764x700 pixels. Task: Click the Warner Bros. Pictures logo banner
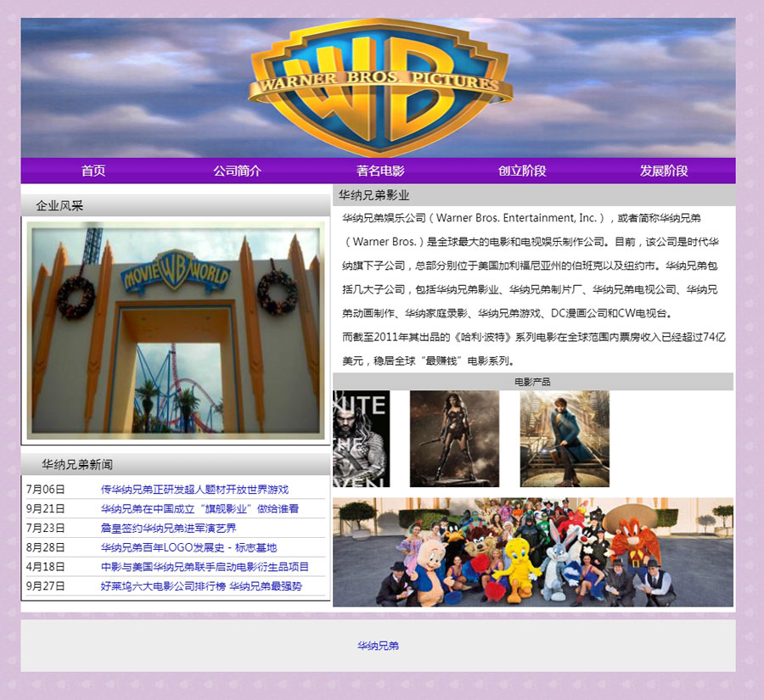378,87
